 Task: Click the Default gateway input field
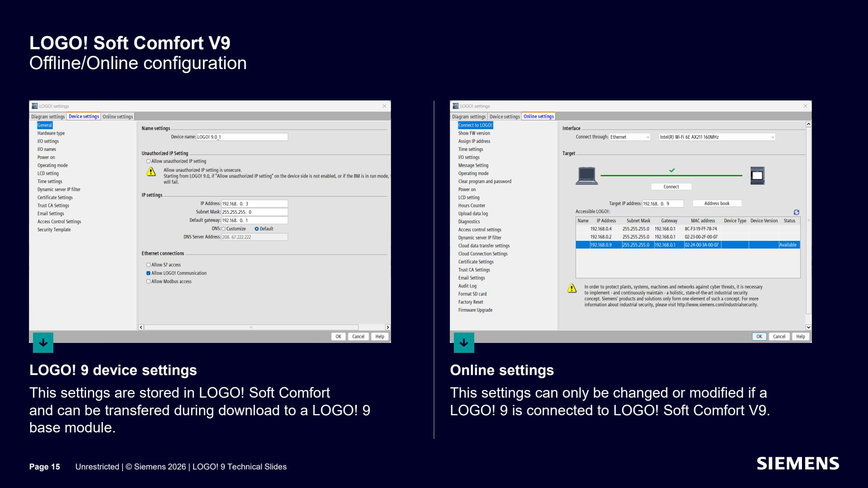(255, 221)
